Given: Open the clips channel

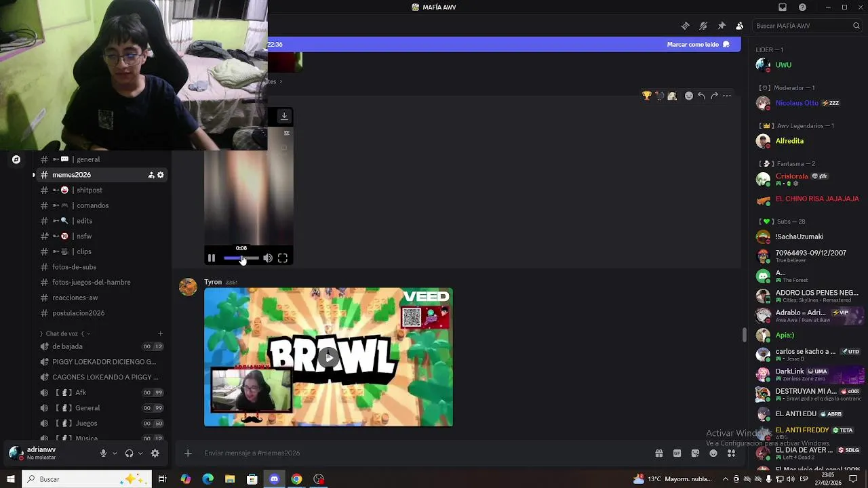Looking at the screenshot, I should pos(102,251).
